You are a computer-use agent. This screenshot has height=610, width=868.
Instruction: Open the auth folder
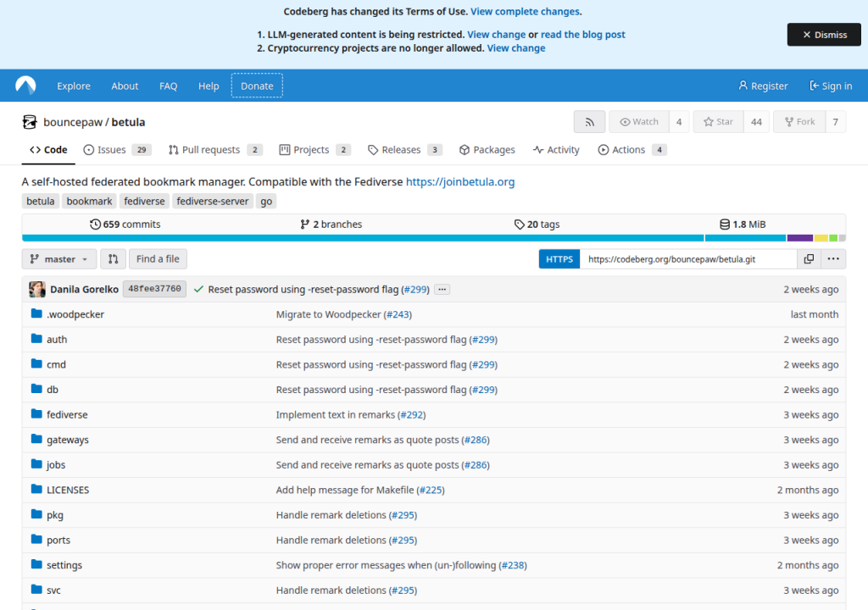57,340
